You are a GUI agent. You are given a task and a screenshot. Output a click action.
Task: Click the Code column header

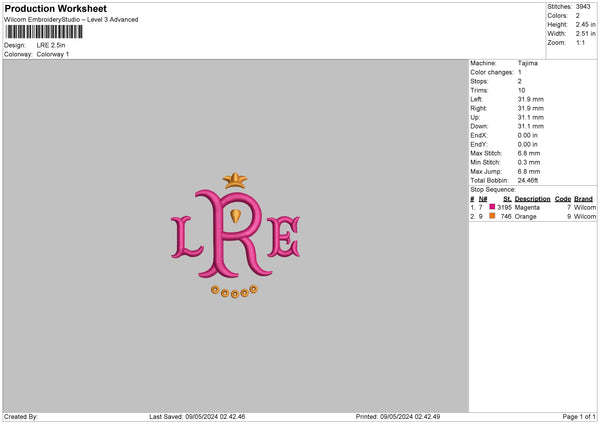click(562, 199)
